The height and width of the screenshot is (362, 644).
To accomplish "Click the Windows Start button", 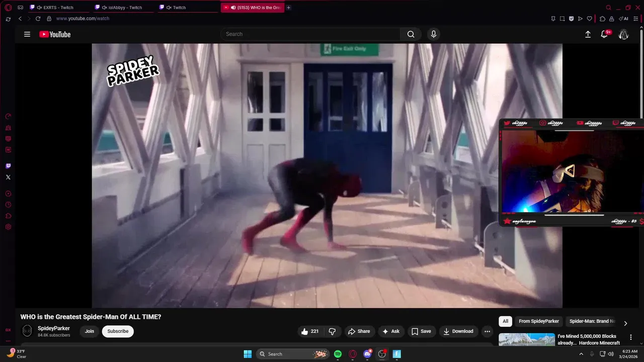I will pos(248,354).
